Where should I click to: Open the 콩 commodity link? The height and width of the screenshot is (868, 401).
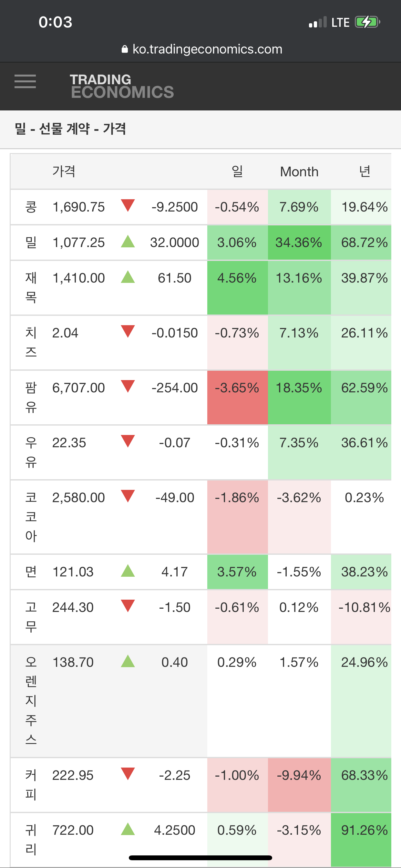pos(31,207)
